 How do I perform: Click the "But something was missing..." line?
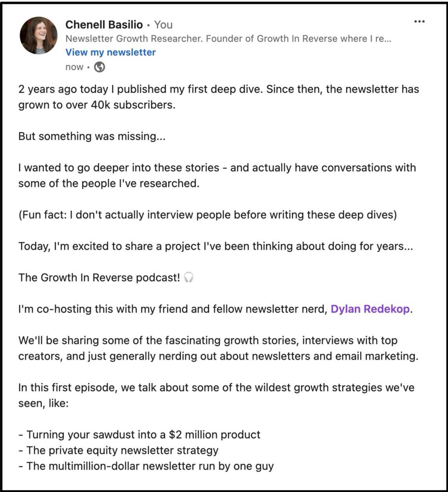coord(91,136)
